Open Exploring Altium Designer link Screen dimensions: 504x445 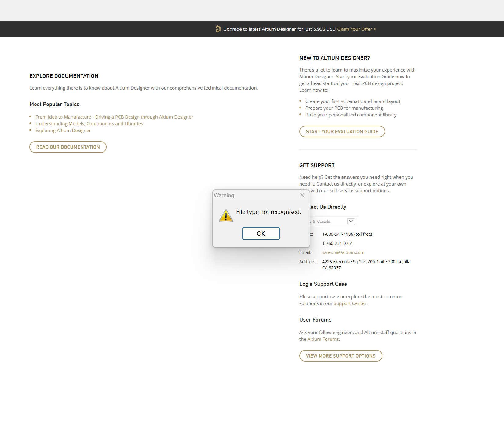pyautogui.click(x=63, y=131)
